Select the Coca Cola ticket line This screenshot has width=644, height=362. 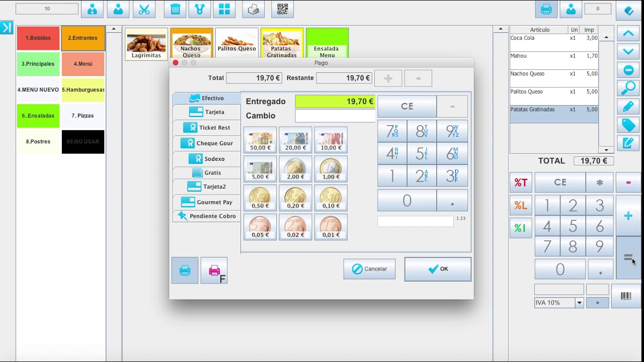(x=554, y=43)
